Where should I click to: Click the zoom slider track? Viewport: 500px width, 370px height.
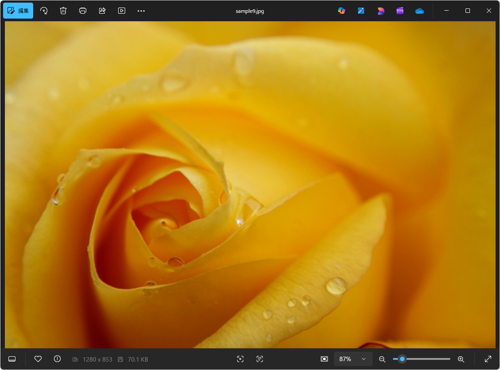pyautogui.click(x=422, y=359)
